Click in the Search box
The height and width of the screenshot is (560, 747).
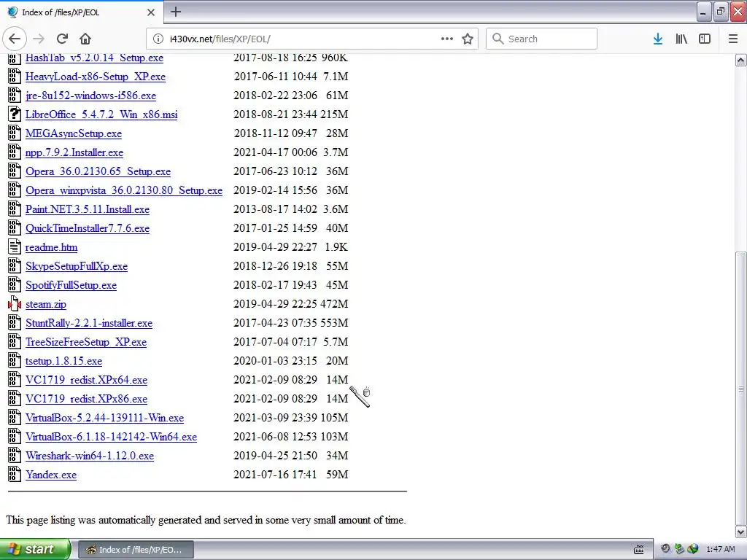pyautogui.click(x=541, y=39)
